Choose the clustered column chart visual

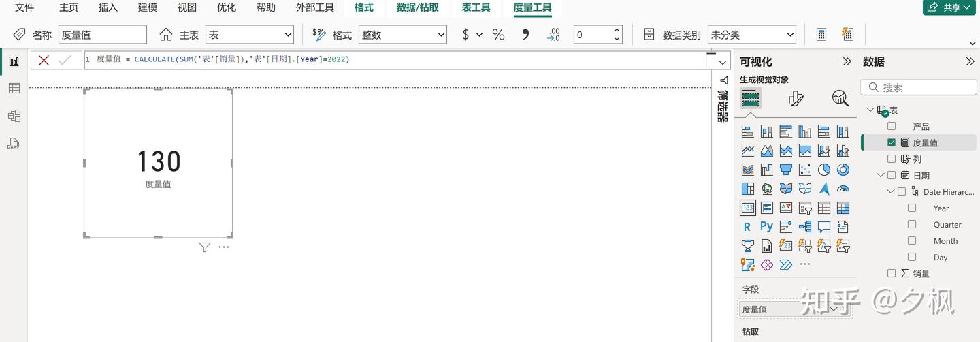(x=804, y=131)
